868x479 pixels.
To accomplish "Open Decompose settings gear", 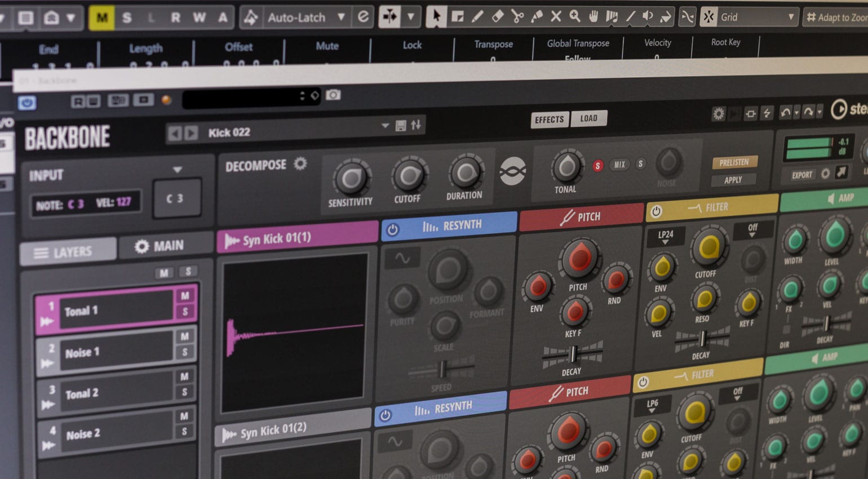I will (x=300, y=164).
